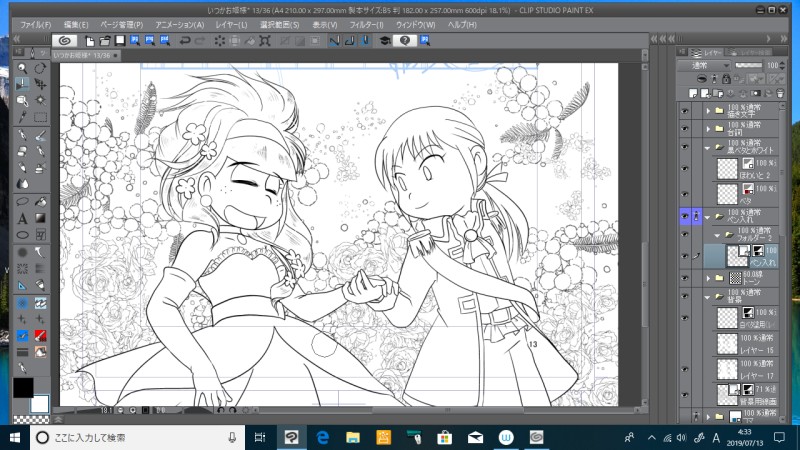
Task: Switch to the レイヤー panel tab
Action: tap(706, 52)
